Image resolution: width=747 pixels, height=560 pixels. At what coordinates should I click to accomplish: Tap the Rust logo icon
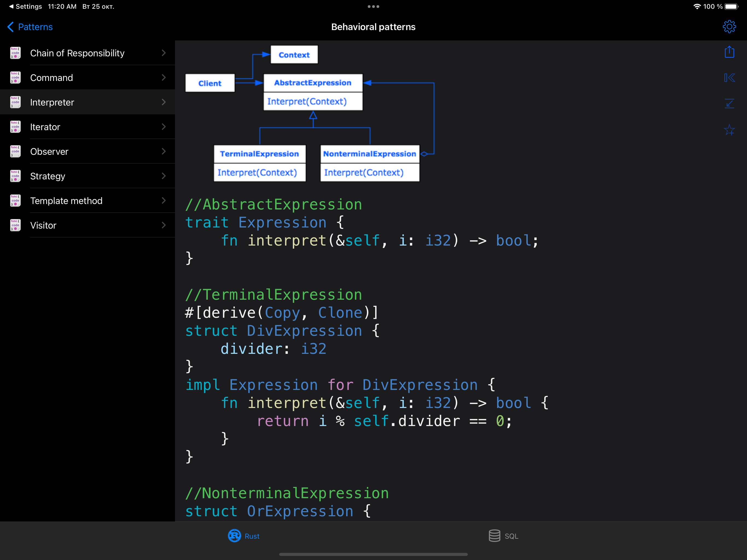click(x=234, y=536)
